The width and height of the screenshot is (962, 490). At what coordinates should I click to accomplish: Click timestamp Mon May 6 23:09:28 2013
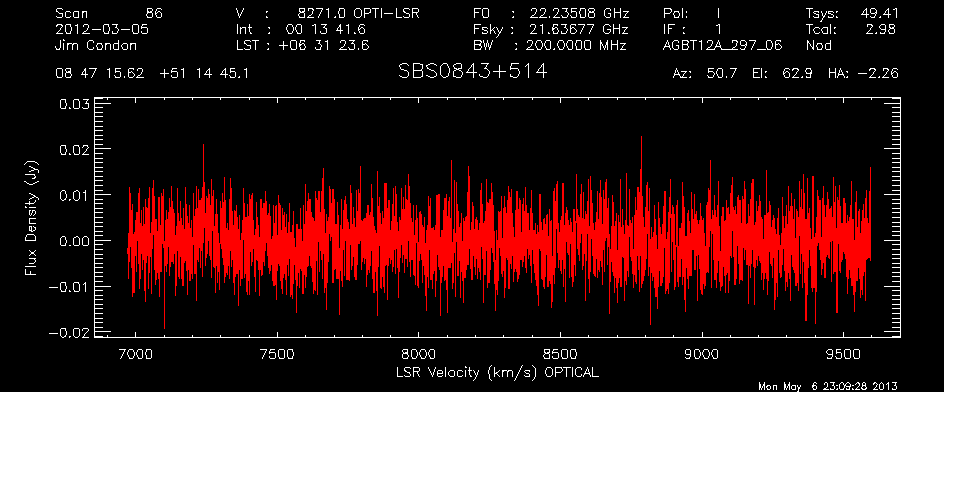click(x=828, y=386)
